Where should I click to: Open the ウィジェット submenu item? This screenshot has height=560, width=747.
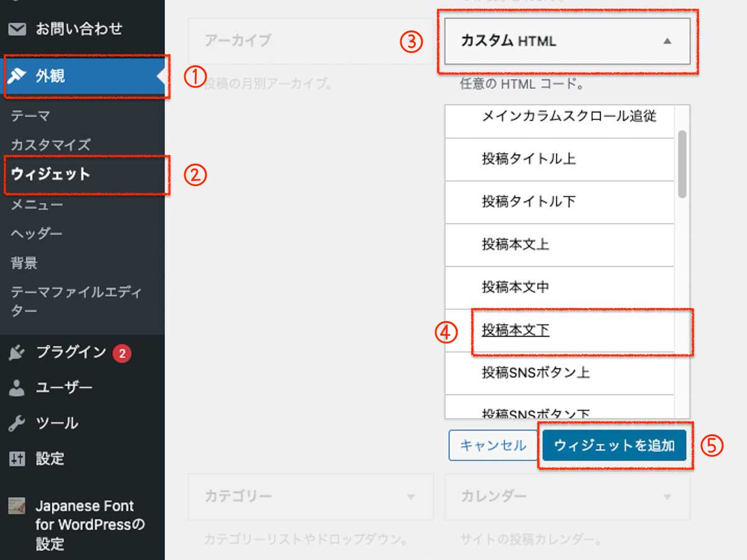tap(50, 175)
